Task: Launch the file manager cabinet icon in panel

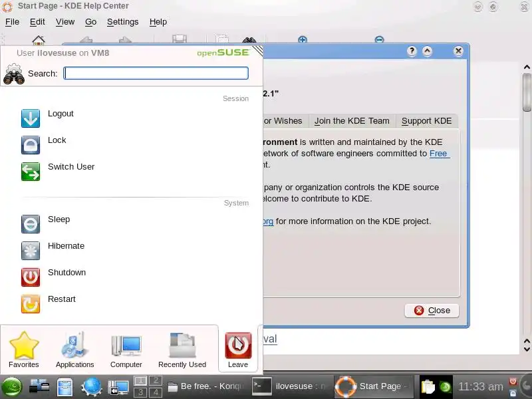Action: (65, 387)
